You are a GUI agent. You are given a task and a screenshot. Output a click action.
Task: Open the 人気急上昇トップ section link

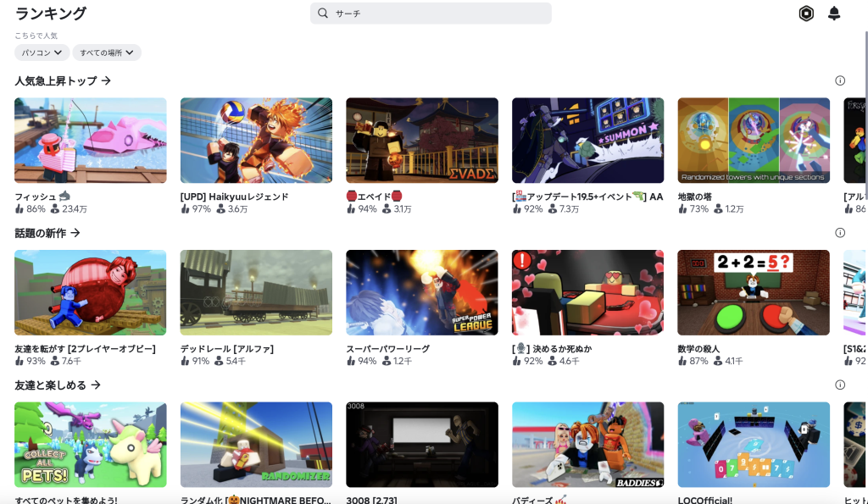click(63, 80)
